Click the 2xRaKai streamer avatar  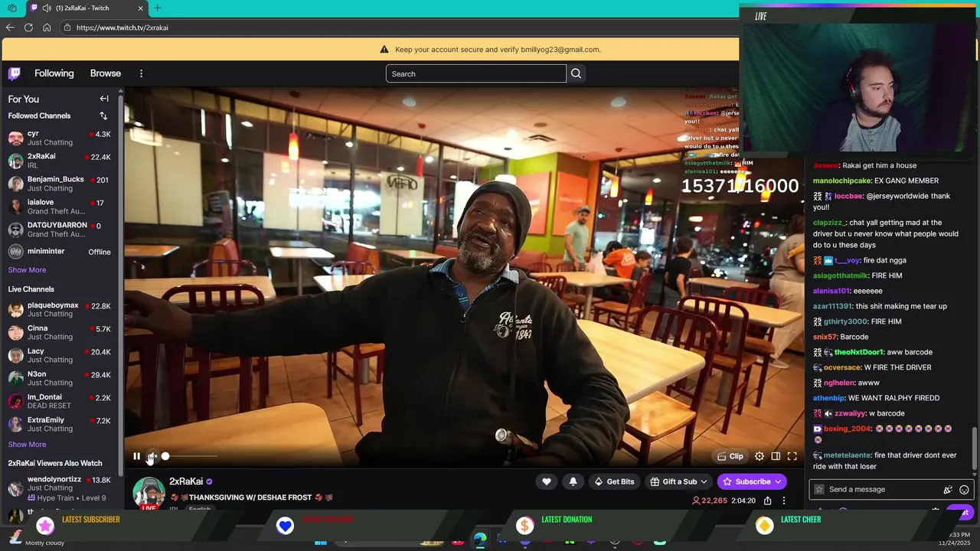149,493
